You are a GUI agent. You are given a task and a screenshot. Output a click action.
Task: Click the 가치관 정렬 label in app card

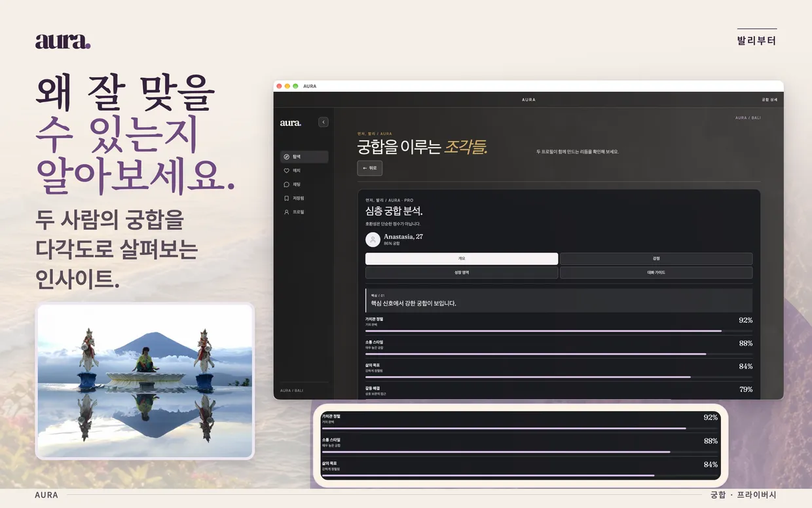pos(375,319)
